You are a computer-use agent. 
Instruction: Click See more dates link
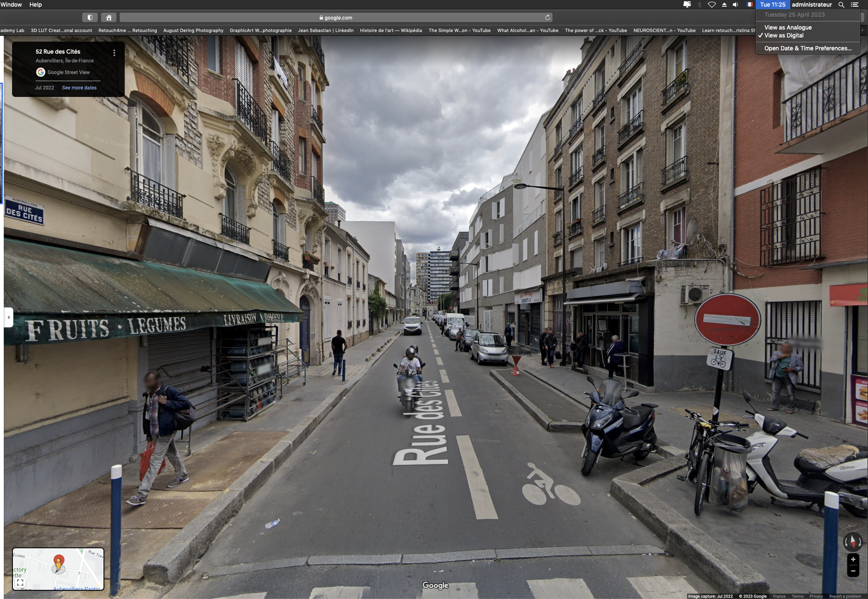[79, 88]
